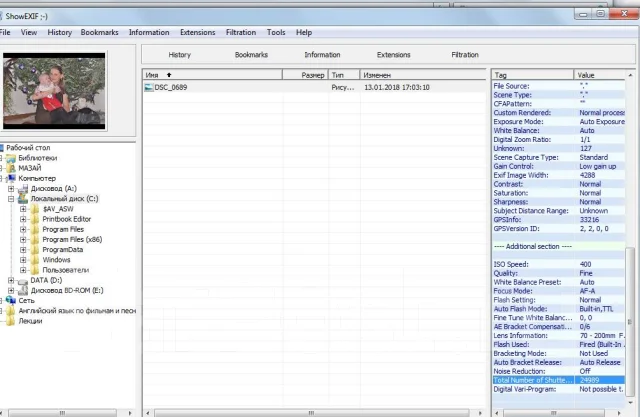Click the Filtration toolbar button
This screenshot has height=417, width=640.
[x=464, y=55]
